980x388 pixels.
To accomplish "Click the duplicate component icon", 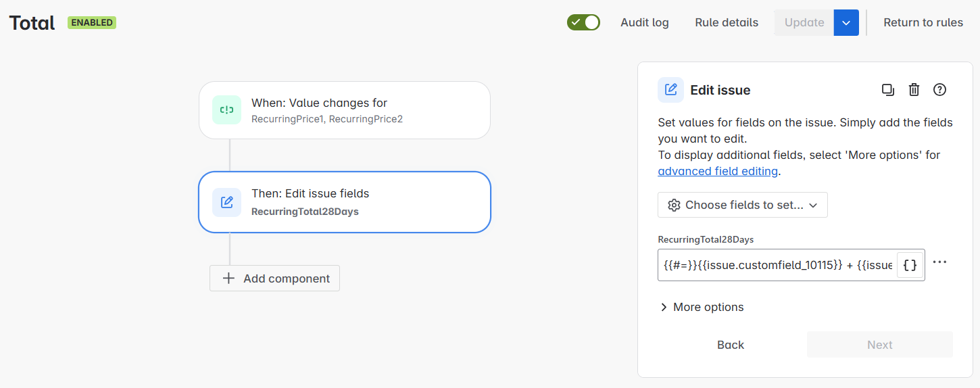I will 888,90.
